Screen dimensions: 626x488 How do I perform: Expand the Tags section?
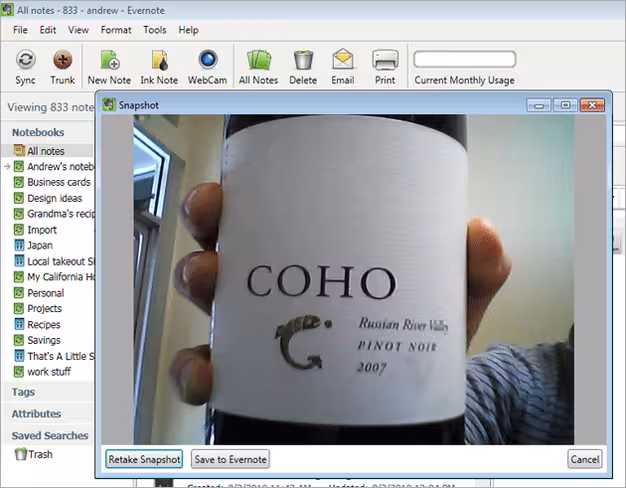[24, 392]
